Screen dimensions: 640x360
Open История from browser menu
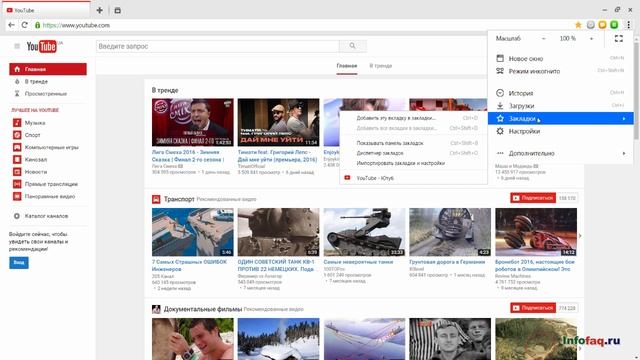pos(560,93)
